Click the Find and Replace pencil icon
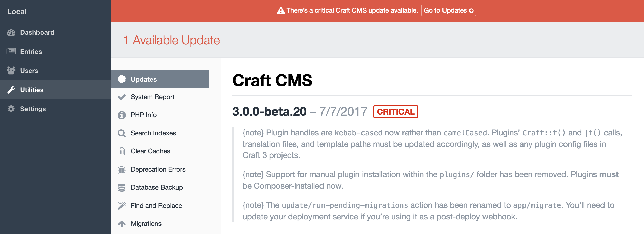Viewport: 644px width, 234px height. pos(122,205)
